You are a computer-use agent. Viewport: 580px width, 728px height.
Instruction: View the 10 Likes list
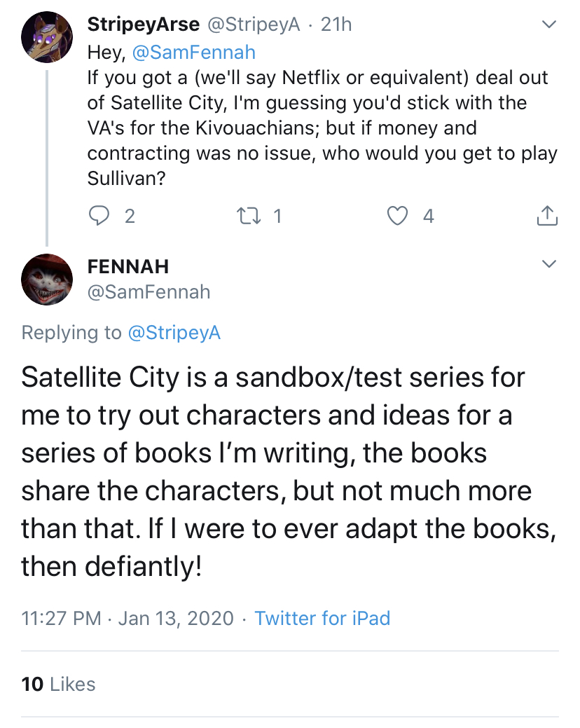58,684
